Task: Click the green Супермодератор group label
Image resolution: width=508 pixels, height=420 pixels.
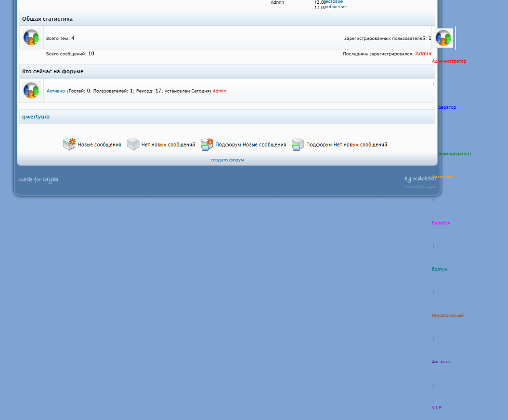Action: click(453, 154)
